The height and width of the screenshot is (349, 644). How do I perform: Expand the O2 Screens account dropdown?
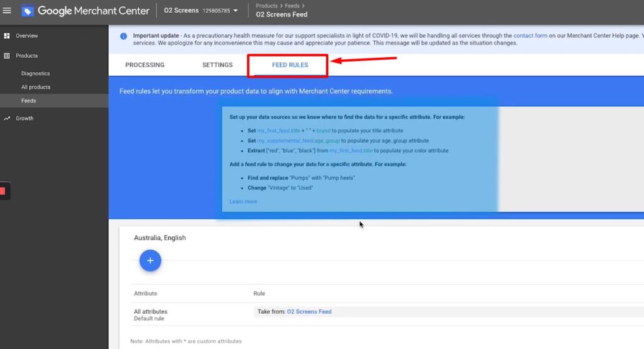235,11
